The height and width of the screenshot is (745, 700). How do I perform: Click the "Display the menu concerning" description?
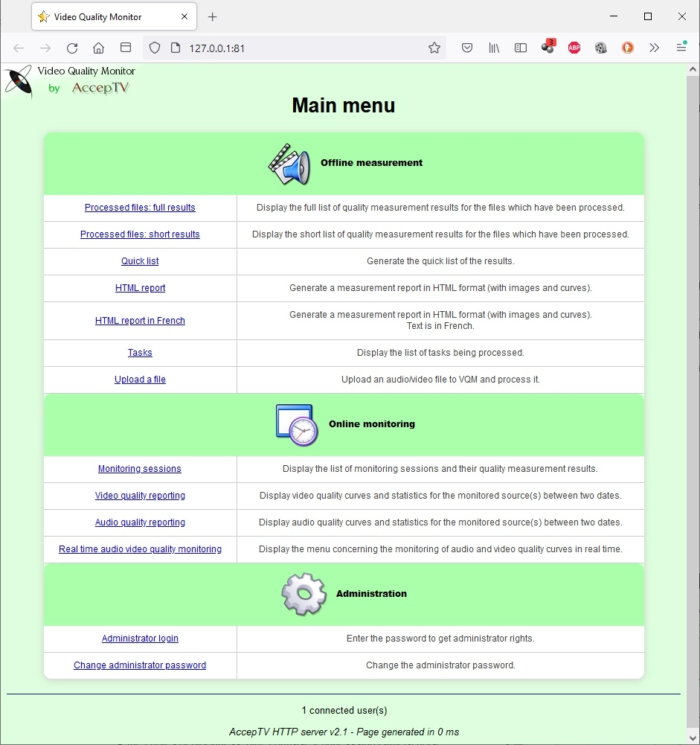440,549
